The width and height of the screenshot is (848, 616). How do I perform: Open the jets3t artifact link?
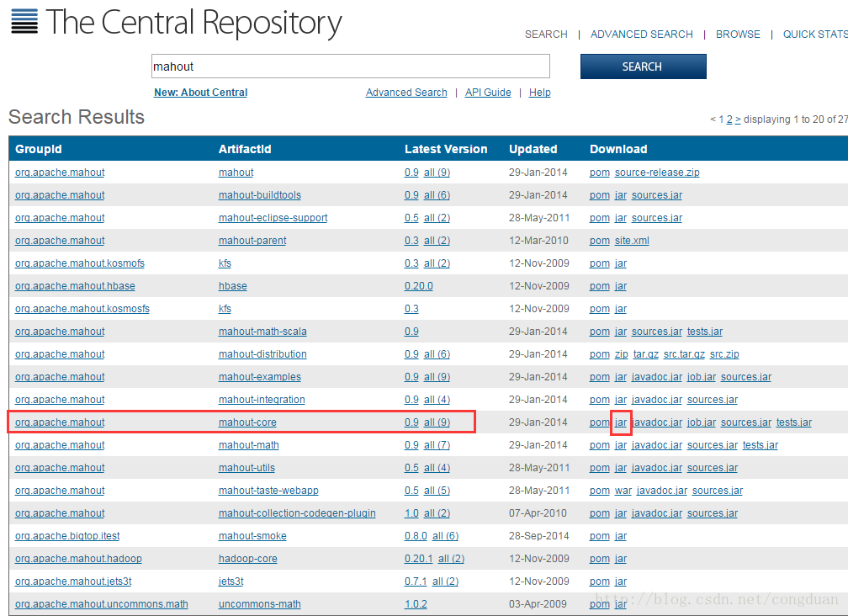[x=231, y=581]
